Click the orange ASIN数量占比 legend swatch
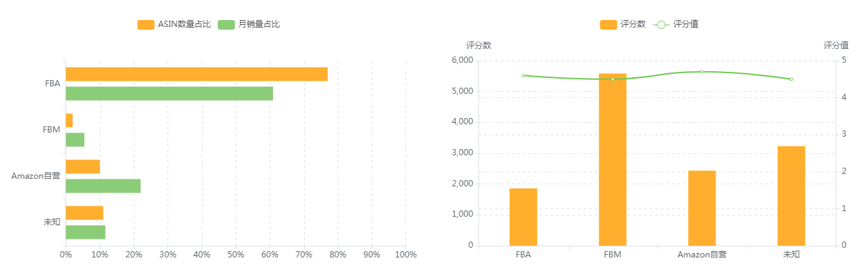This screenshot has height=274, width=868. click(x=145, y=24)
